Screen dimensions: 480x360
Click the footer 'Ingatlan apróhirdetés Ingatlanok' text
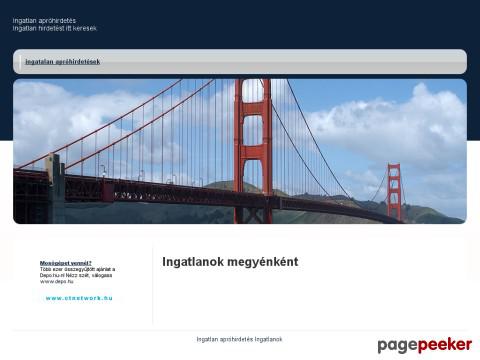click(239, 339)
